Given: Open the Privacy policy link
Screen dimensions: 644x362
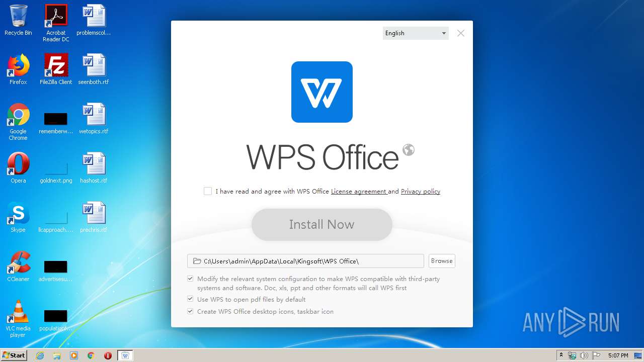Looking at the screenshot, I should click(x=421, y=192).
